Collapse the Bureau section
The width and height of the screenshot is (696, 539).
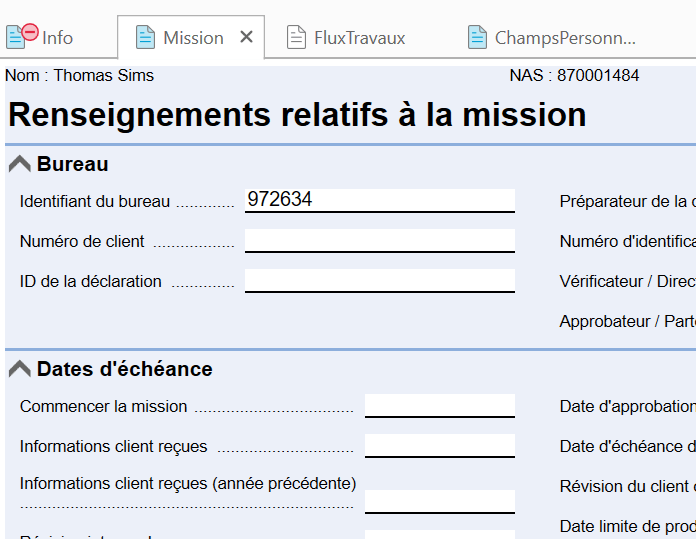point(20,164)
